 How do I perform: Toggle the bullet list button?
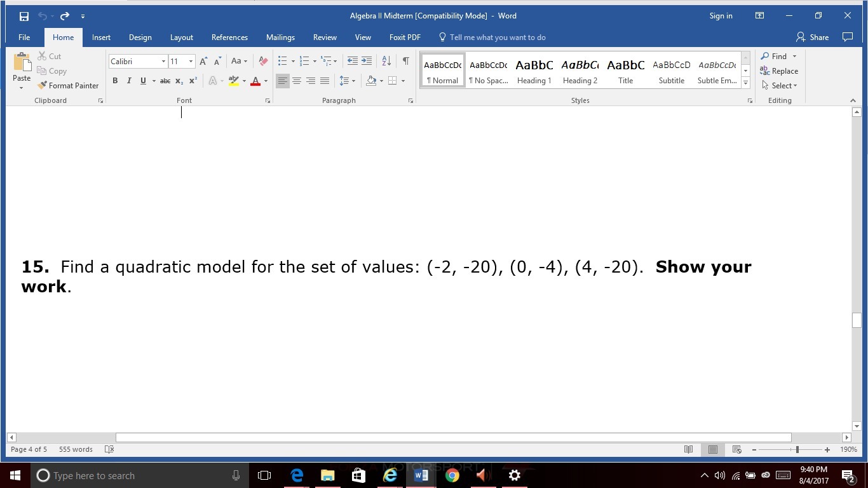coord(283,61)
